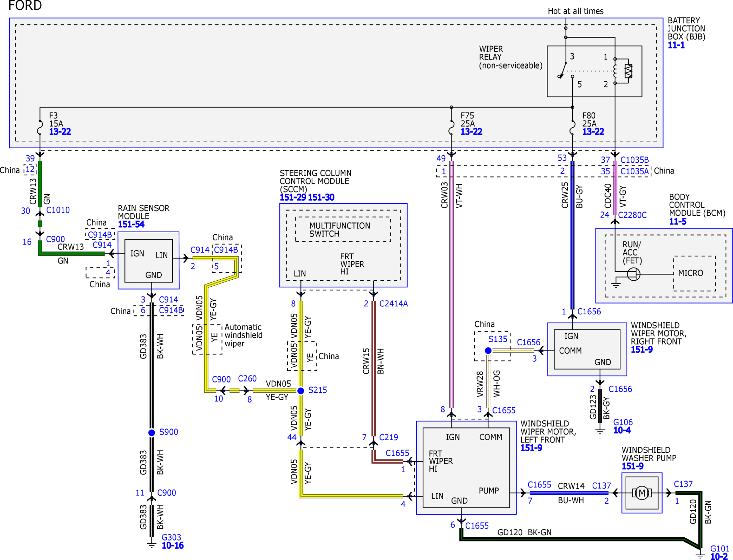Follow the 151-54 link under Rain Sensor Module

(x=131, y=224)
